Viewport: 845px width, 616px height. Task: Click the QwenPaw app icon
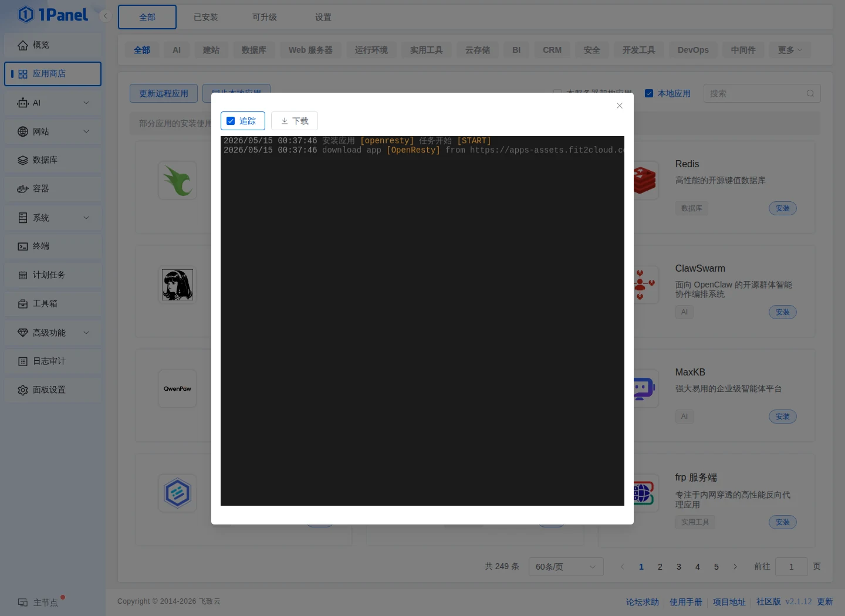coord(178,388)
